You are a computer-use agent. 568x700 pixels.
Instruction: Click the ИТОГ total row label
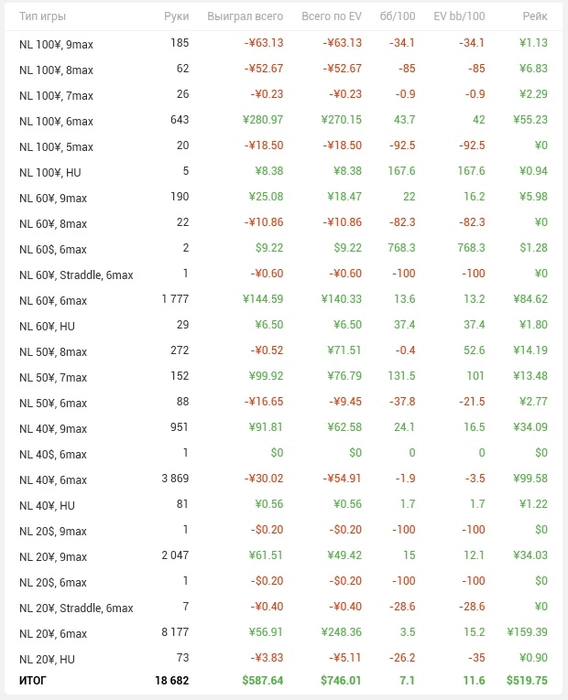pyautogui.click(x=33, y=680)
